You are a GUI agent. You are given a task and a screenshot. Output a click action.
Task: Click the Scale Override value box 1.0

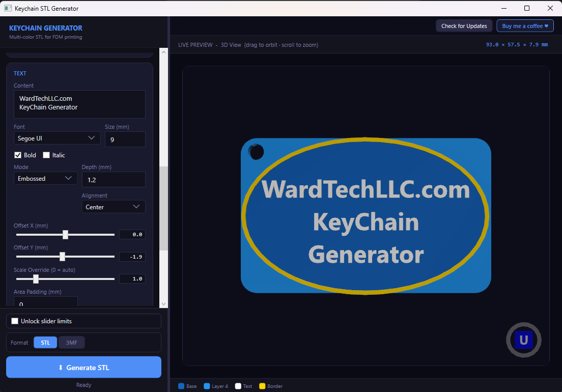[x=132, y=278]
